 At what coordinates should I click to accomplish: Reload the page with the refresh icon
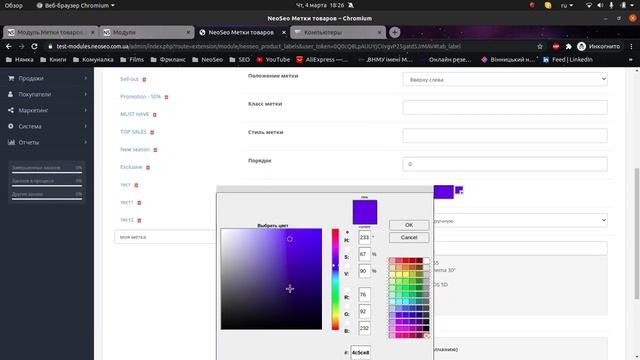coord(34,47)
